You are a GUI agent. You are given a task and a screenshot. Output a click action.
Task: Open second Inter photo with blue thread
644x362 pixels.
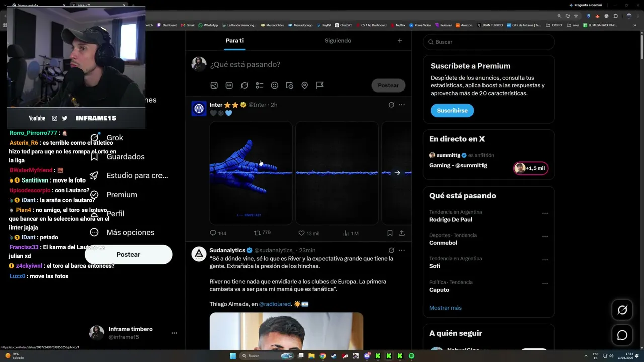coord(337,173)
